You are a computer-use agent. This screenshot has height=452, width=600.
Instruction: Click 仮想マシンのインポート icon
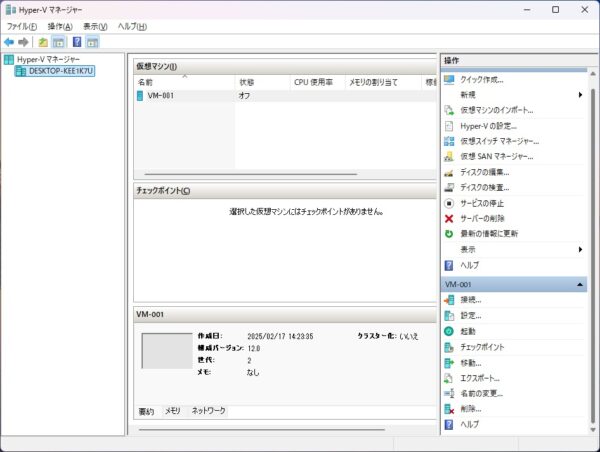click(449, 110)
